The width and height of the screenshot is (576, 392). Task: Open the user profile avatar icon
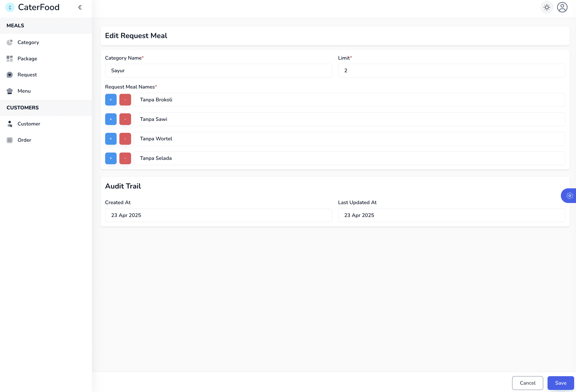[x=562, y=7]
